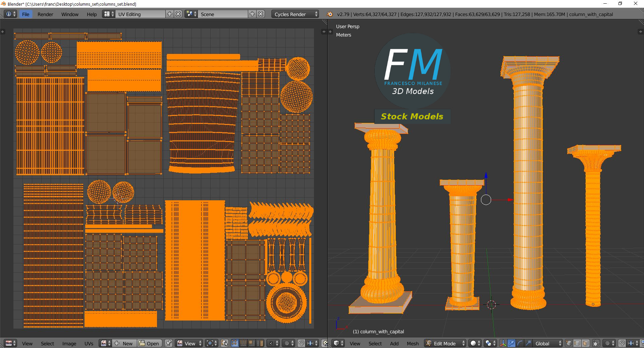Select the scale manipulator icon
644x348 pixels.
(528, 343)
